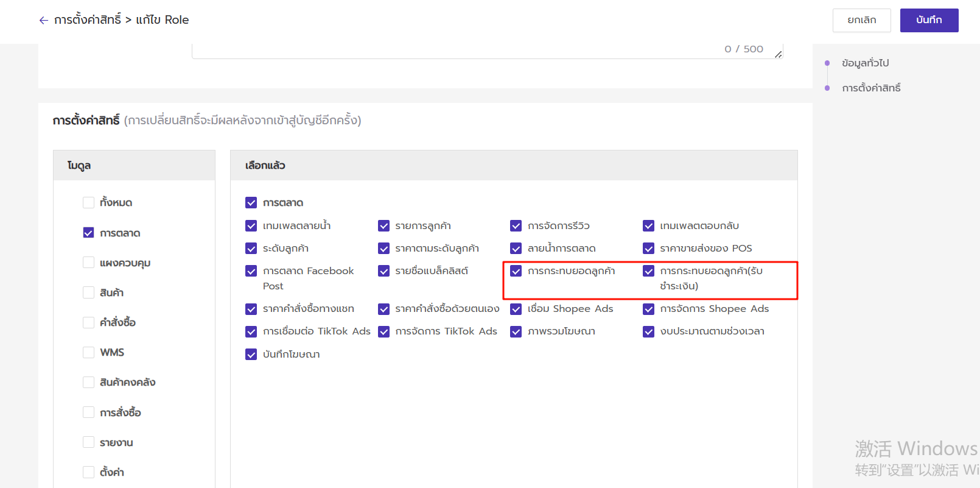
Task: Click the บันทึก save button
Action: 929,20
